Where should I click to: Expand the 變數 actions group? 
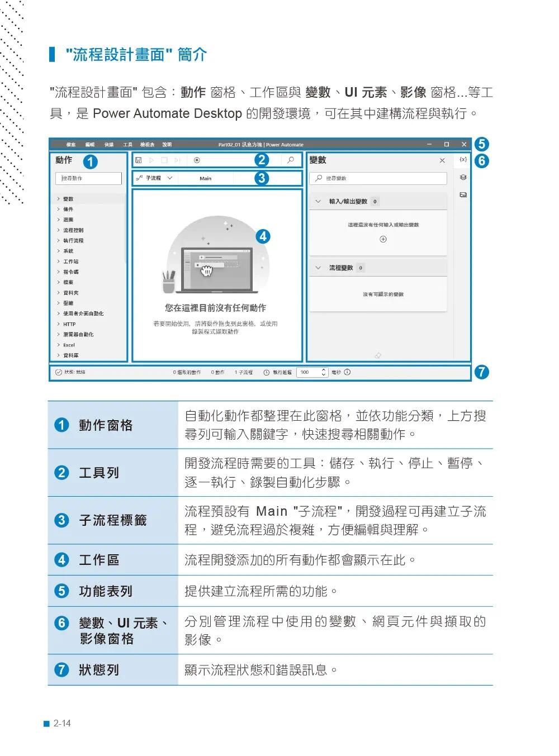(x=58, y=199)
